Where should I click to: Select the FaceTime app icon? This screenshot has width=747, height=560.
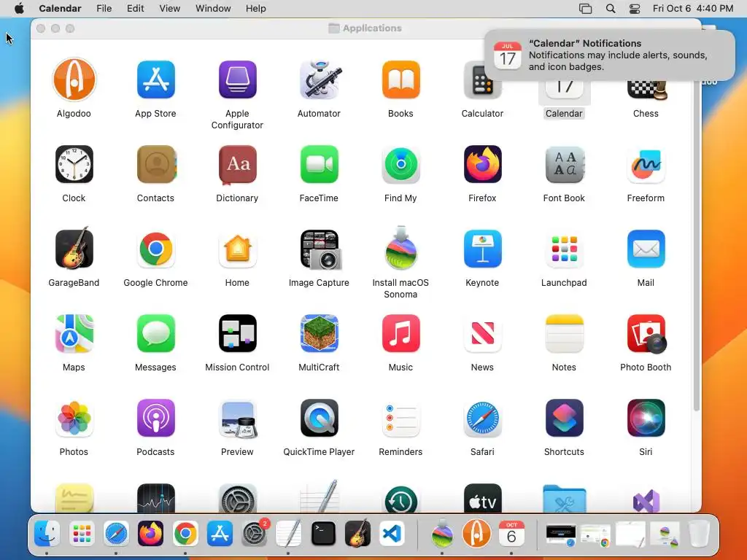[320, 164]
